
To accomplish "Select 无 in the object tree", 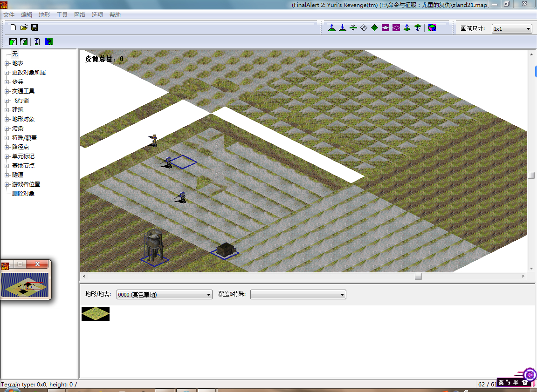I will click(15, 54).
